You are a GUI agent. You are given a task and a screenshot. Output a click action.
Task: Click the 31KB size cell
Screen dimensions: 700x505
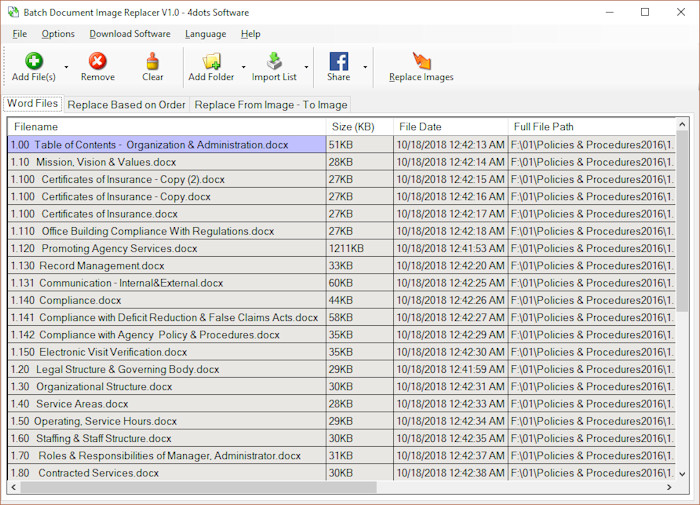click(360, 455)
